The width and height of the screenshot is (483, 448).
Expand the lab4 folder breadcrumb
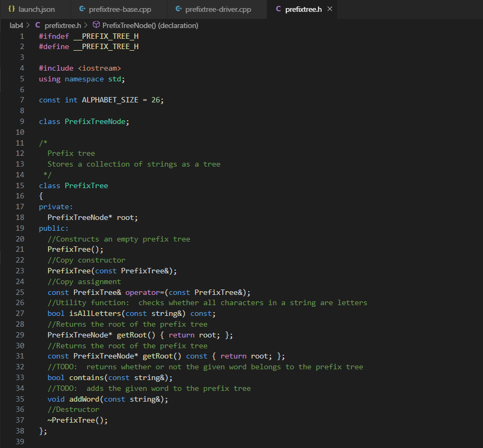coord(16,25)
